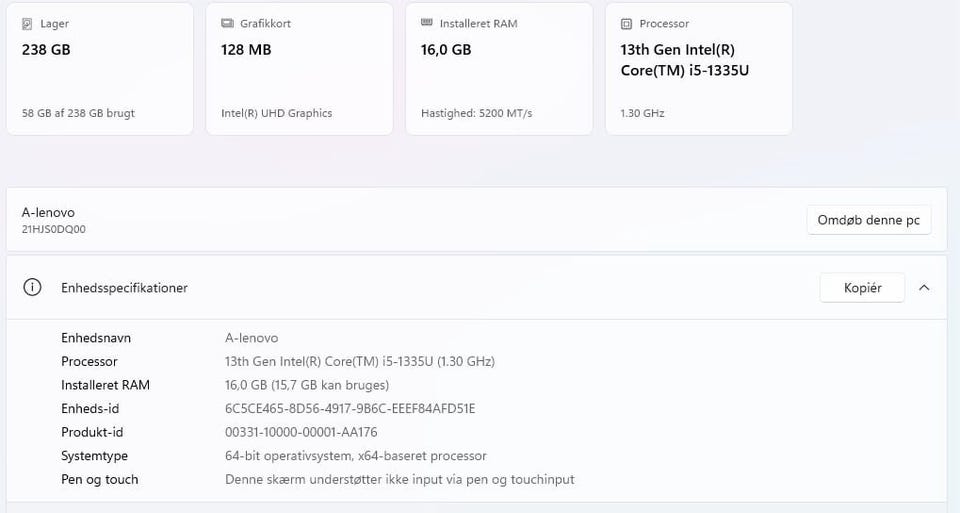
Task: Open the Installeret RAM 16,0 GB card
Action: pyautogui.click(x=498, y=70)
